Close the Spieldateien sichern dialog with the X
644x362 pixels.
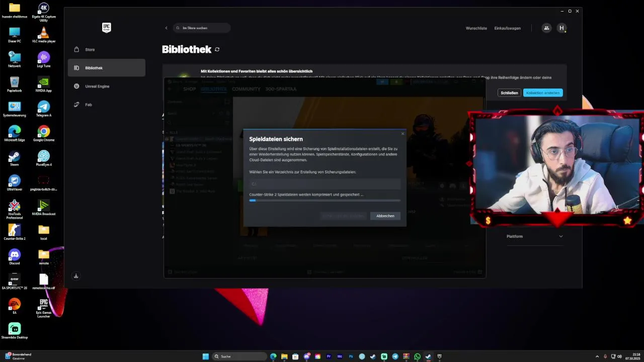coord(403,134)
